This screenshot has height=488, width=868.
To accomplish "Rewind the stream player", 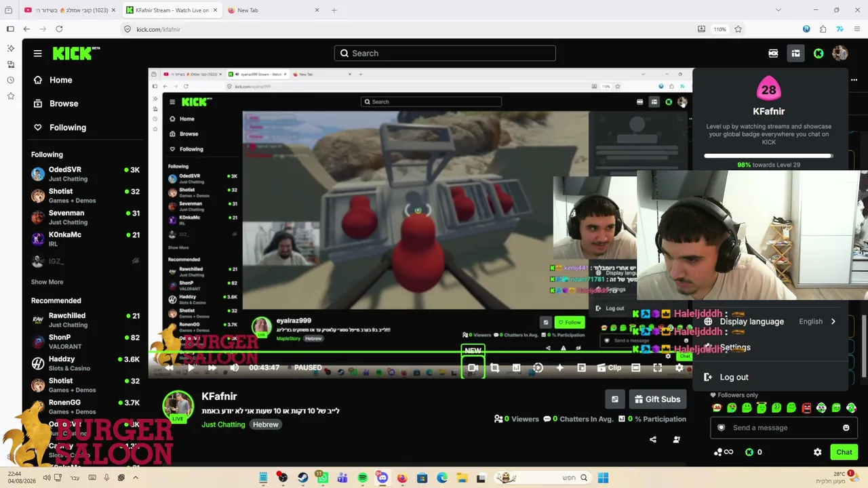I will pyautogui.click(x=169, y=368).
